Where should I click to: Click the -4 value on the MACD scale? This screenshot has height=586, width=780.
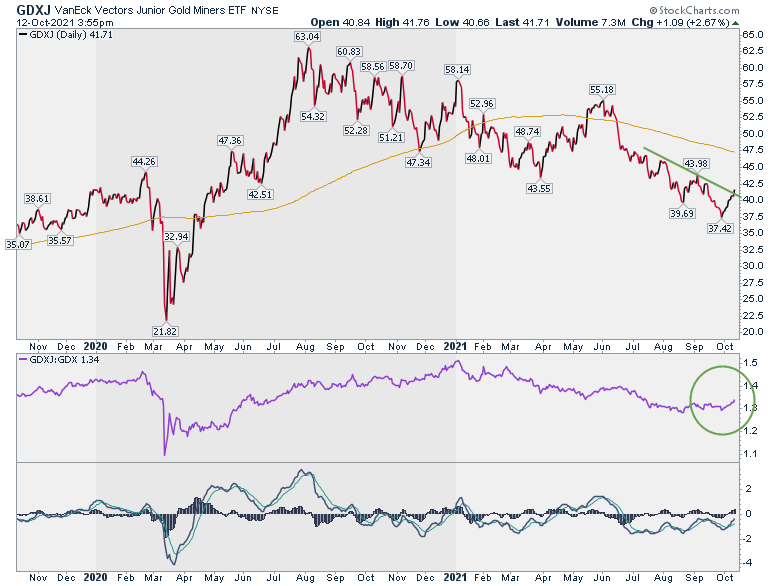click(748, 563)
